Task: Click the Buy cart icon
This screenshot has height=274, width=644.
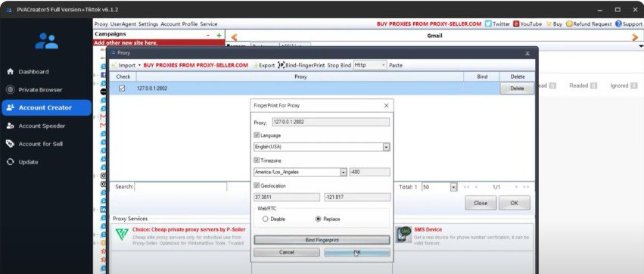Action: pyautogui.click(x=549, y=23)
